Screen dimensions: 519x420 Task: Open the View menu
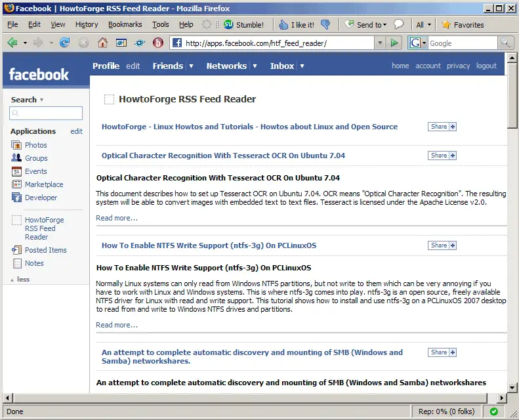click(x=58, y=24)
